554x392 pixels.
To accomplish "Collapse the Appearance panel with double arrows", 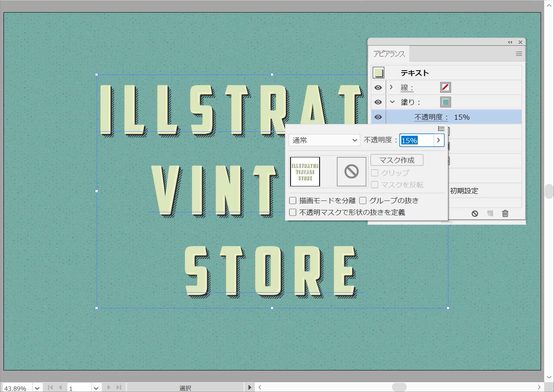I will [x=510, y=42].
